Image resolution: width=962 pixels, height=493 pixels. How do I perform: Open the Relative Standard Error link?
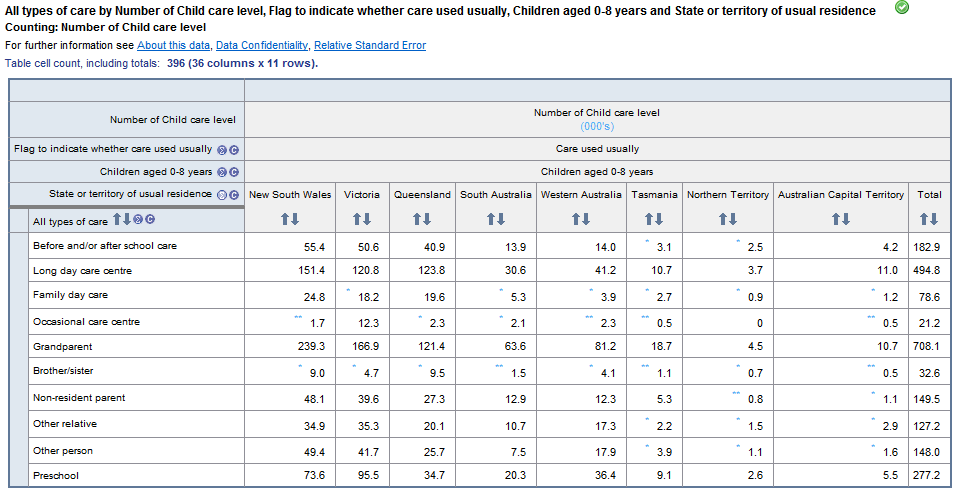[x=369, y=46]
